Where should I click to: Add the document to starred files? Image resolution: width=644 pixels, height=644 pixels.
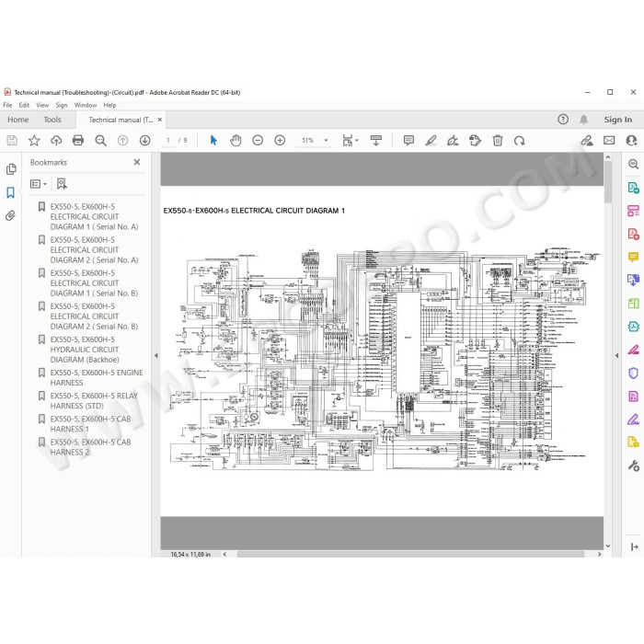coord(34,141)
